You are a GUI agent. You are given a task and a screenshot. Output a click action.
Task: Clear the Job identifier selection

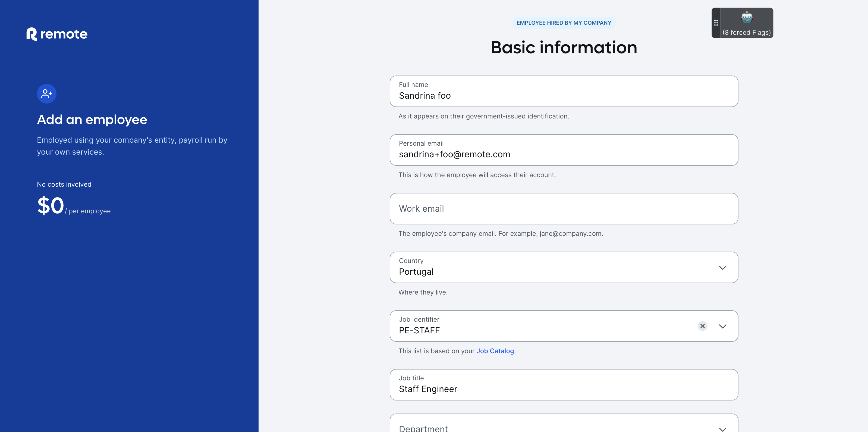click(702, 326)
